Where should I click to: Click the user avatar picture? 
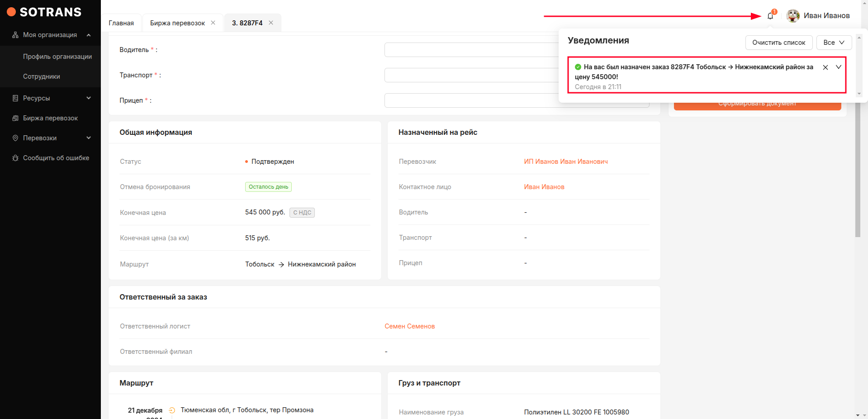(793, 16)
